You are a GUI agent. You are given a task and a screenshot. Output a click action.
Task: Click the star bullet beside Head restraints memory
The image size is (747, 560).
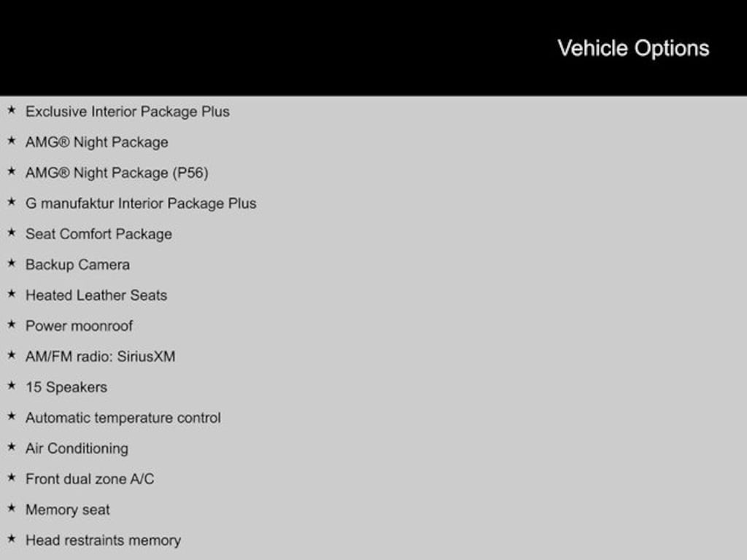pyautogui.click(x=11, y=540)
